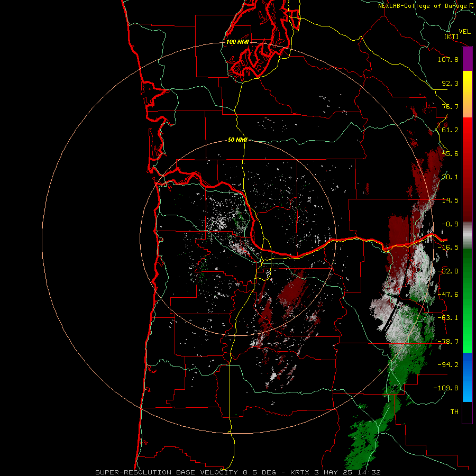Click the -94.2 velocity scale value

(x=448, y=365)
